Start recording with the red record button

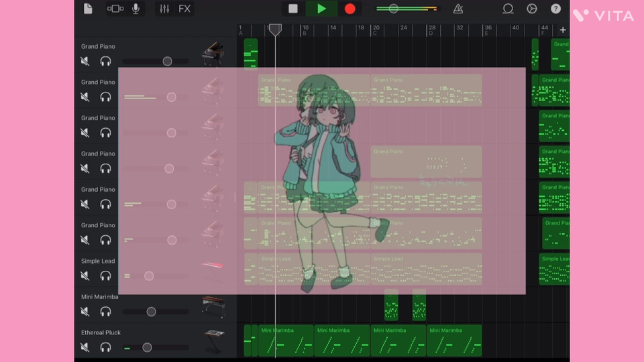click(x=350, y=9)
